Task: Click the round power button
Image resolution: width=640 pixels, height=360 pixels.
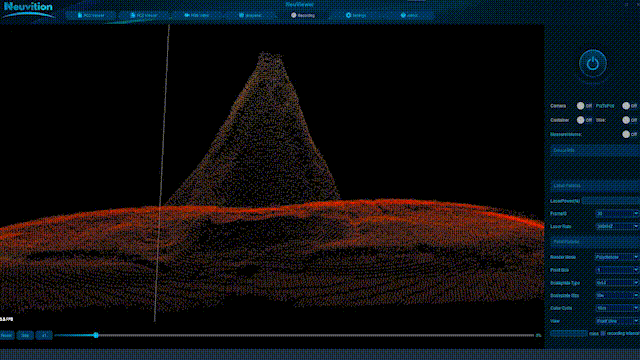Action: pyautogui.click(x=593, y=64)
